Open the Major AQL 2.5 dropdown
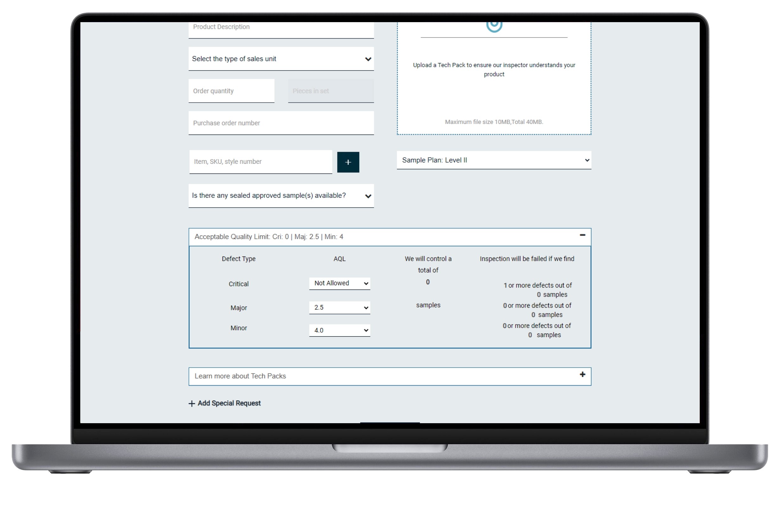The image size is (776, 532). [x=339, y=307]
